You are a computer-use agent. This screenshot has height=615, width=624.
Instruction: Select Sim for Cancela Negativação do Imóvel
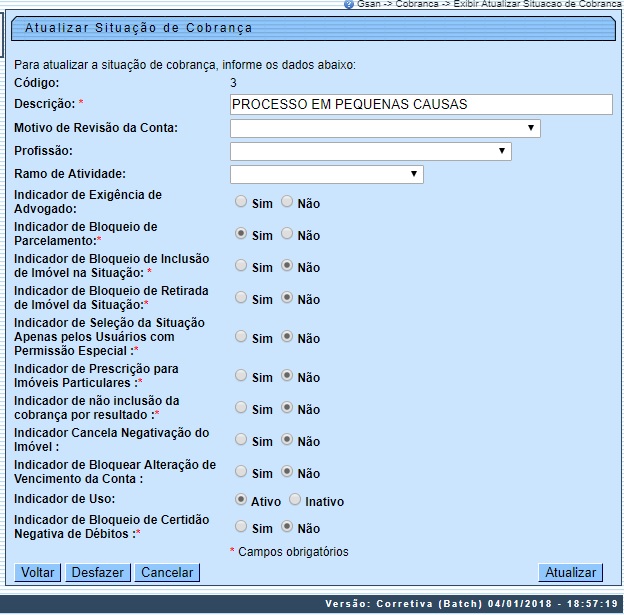[x=241, y=439]
